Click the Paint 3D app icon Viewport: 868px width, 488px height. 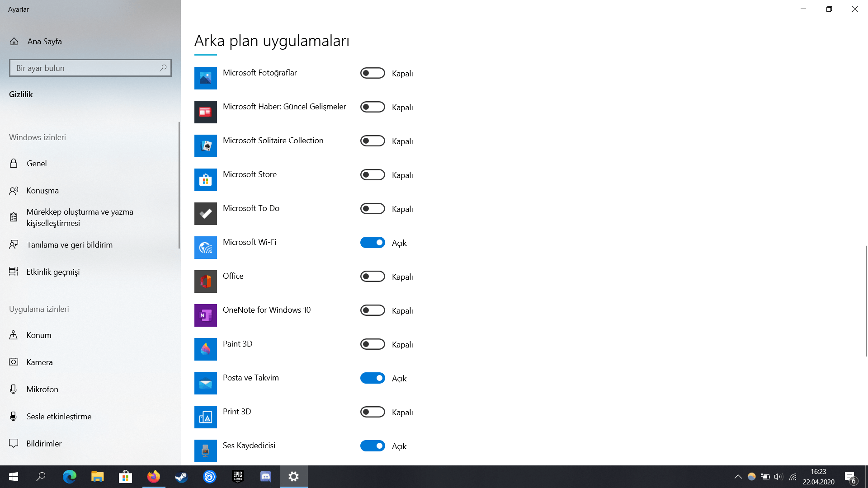(x=205, y=349)
